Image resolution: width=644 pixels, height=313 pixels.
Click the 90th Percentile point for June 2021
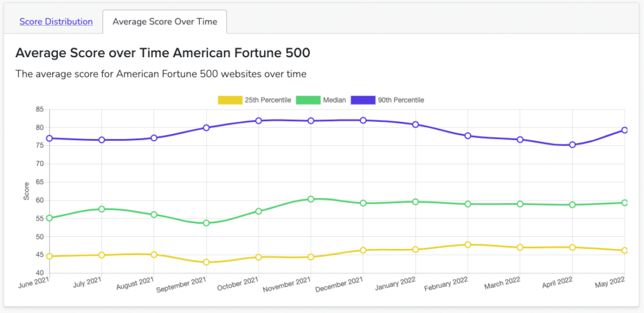coord(49,138)
